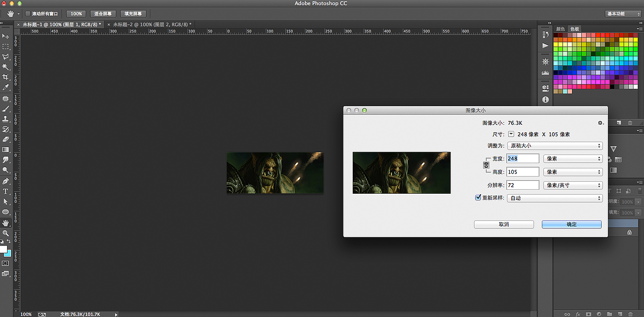Select the Spot Healing Brush tool
This screenshot has width=644, height=317.
point(6,99)
